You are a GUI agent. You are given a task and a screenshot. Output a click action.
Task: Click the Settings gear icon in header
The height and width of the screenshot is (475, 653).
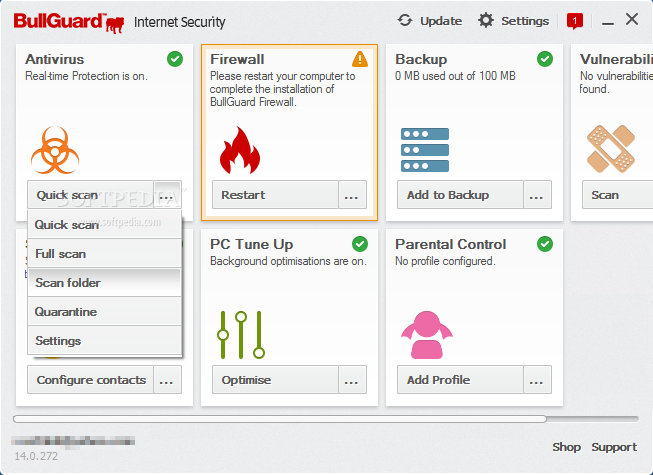click(x=486, y=20)
